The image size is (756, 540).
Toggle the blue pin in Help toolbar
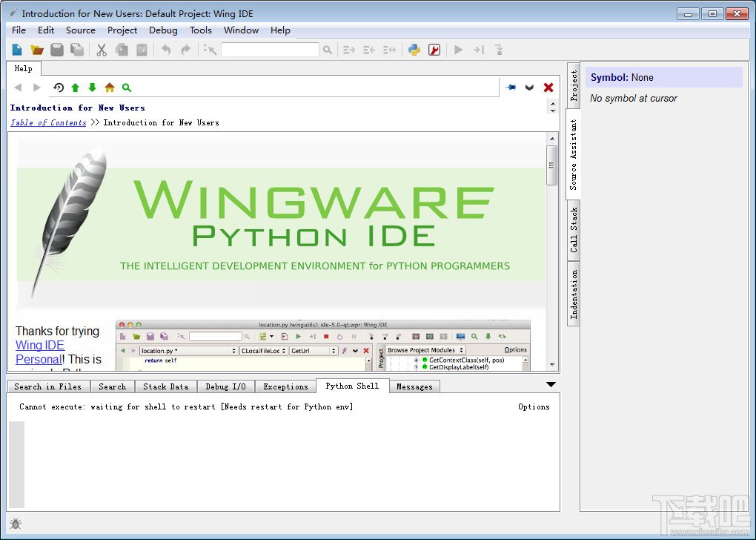pyautogui.click(x=511, y=88)
